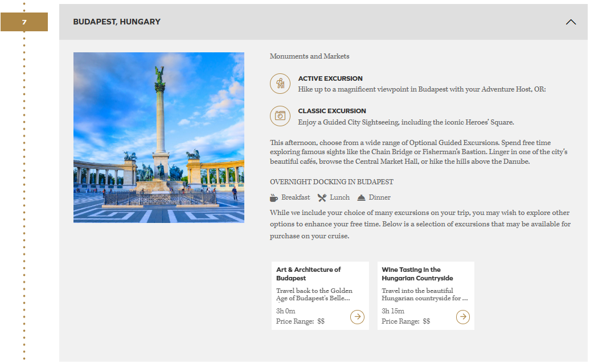The width and height of the screenshot is (590, 364).
Task: Click the Dinner cloche icon
Action: tap(361, 198)
